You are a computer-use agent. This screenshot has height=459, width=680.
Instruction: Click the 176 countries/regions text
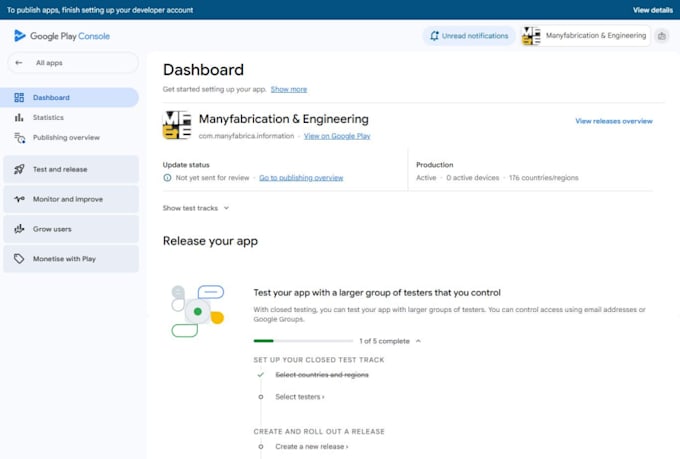(x=543, y=178)
